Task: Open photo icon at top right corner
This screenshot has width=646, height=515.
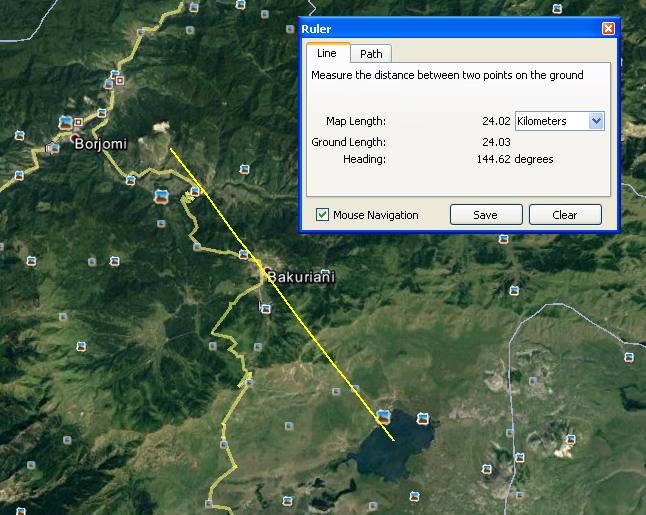Action: pyautogui.click(x=557, y=8)
